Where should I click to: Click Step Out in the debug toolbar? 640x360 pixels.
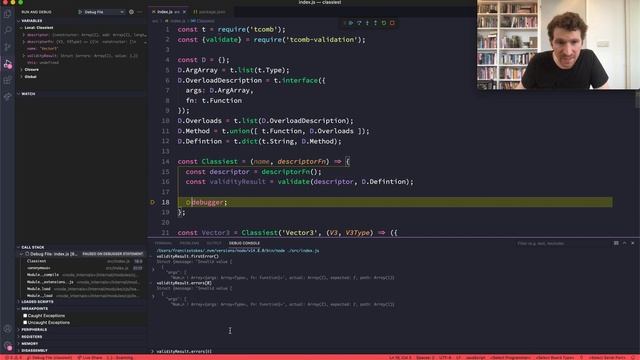(376, 23)
